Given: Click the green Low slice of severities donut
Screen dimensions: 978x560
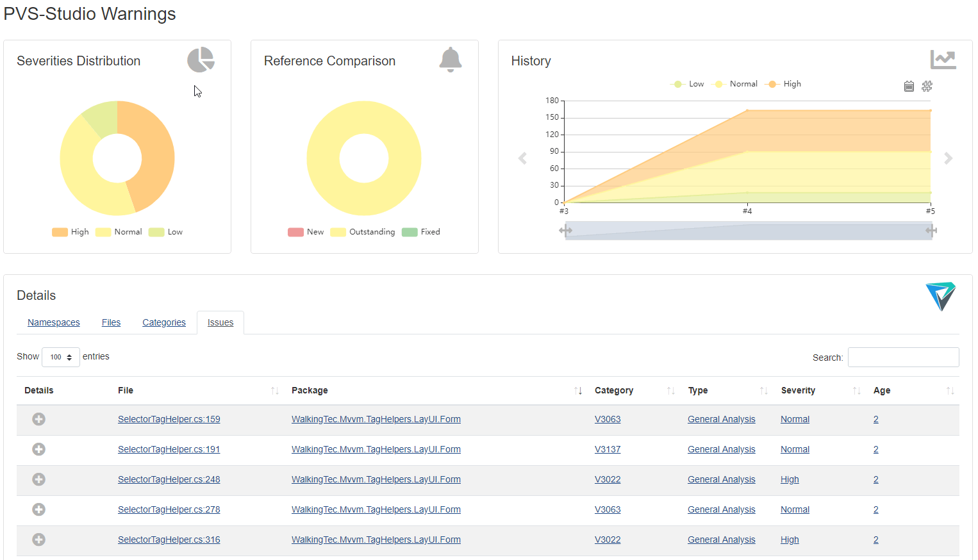Looking at the screenshot, I should point(103,118).
